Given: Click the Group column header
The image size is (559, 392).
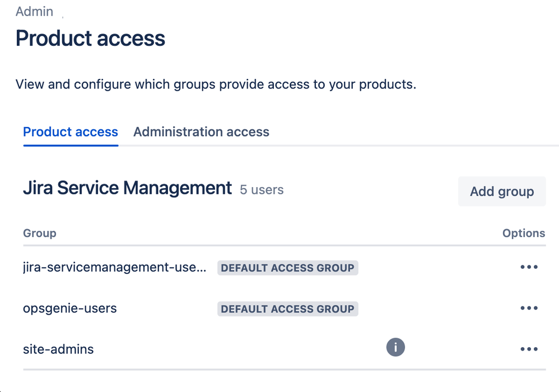Looking at the screenshot, I should [x=40, y=233].
